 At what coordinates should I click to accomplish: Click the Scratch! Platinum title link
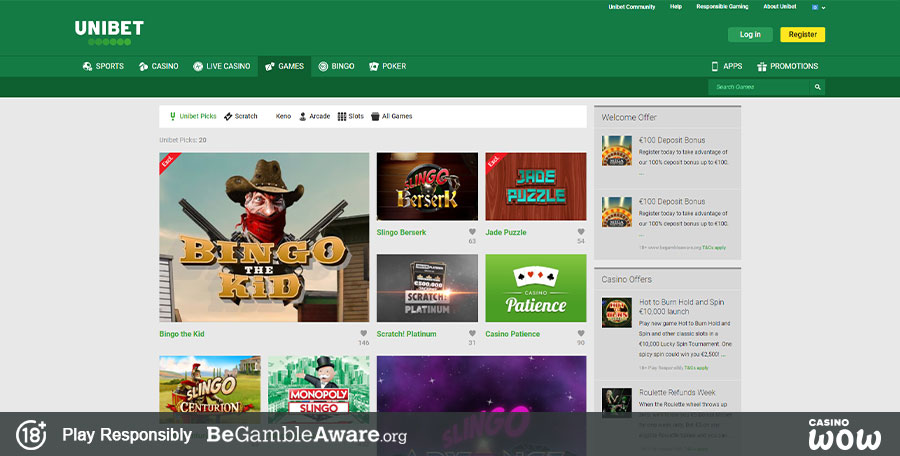click(x=406, y=334)
